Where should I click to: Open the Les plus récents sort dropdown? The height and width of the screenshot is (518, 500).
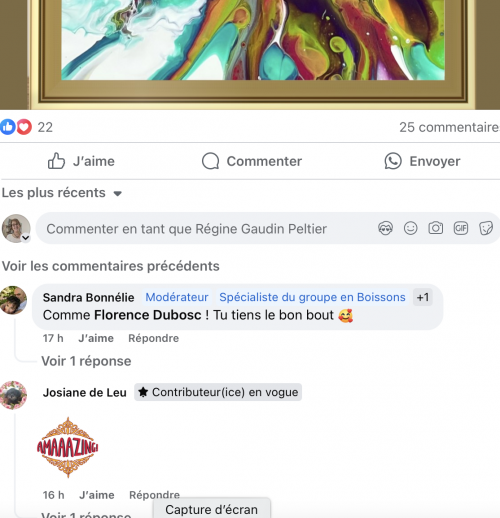(x=62, y=193)
